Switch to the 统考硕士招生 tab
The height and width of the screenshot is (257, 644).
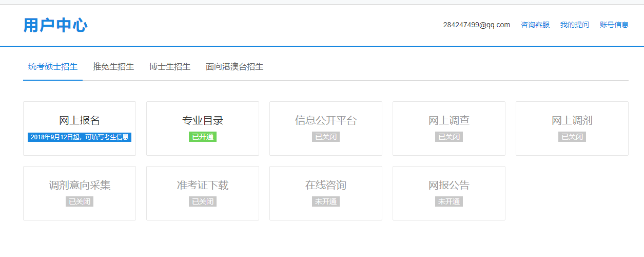(53, 67)
